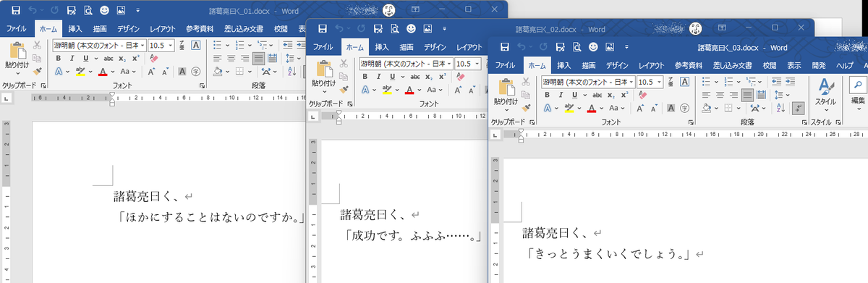868x283 pixels.
Task: Apply red font color in 03.docx window
Action: [x=592, y=109]
